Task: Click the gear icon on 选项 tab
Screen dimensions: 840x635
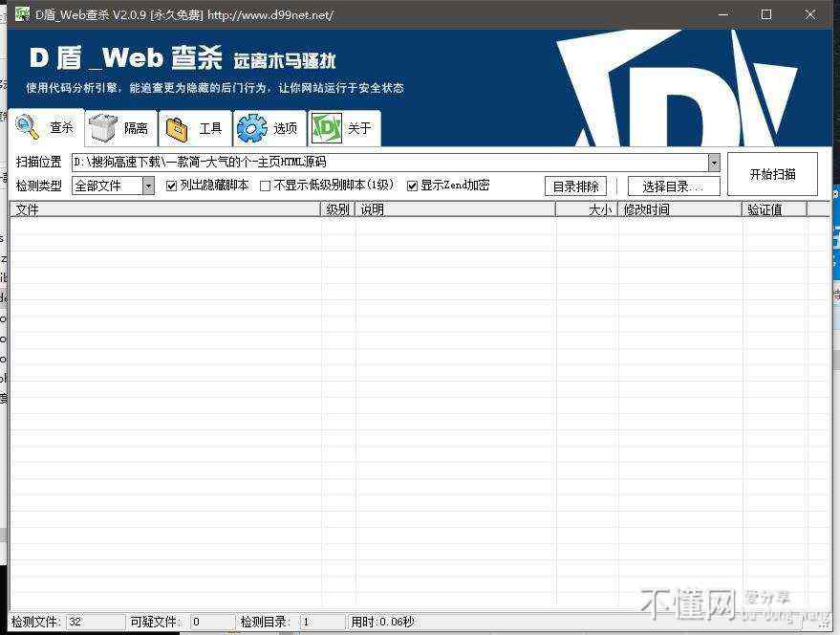Action: [251, 129]
